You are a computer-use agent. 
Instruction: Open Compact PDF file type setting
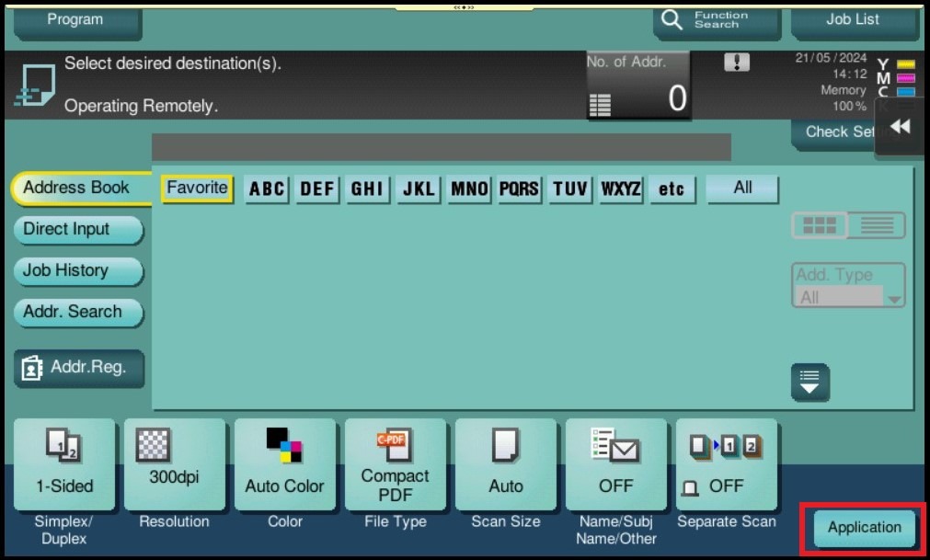395,464
